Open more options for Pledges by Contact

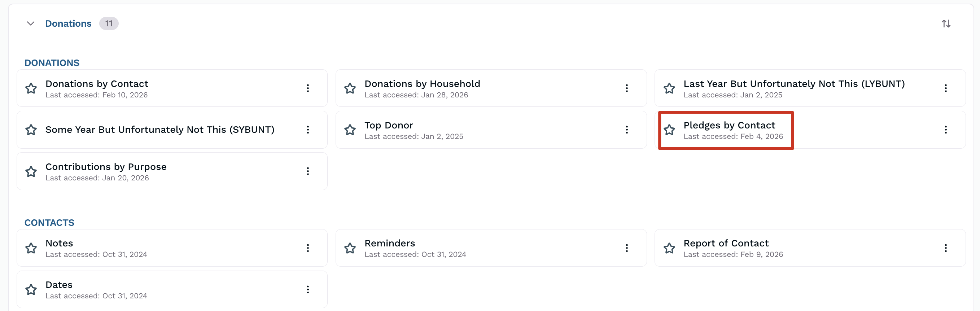tap(945, 130)
